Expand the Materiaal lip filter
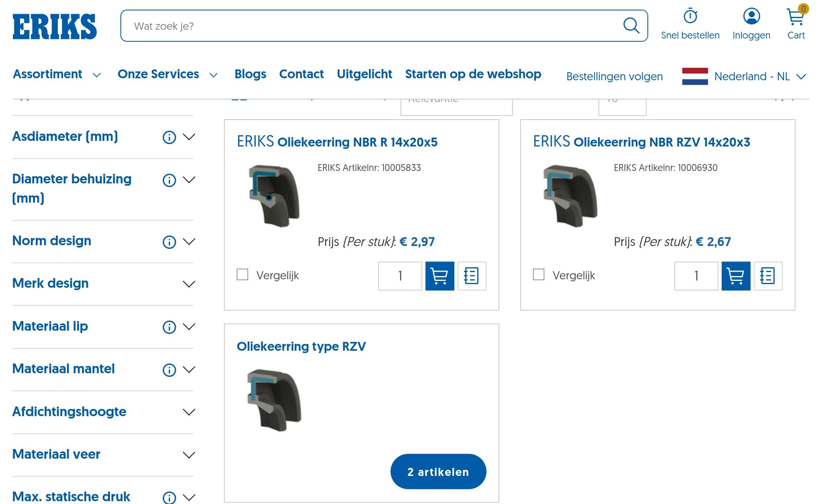This screenshot has width=822, height=504. (x=189, y=327)
